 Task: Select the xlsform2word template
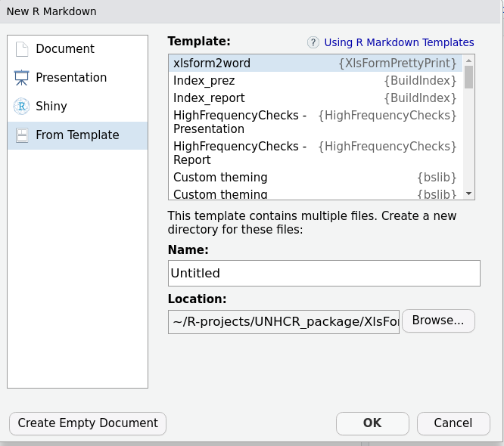tap(316, 63)
